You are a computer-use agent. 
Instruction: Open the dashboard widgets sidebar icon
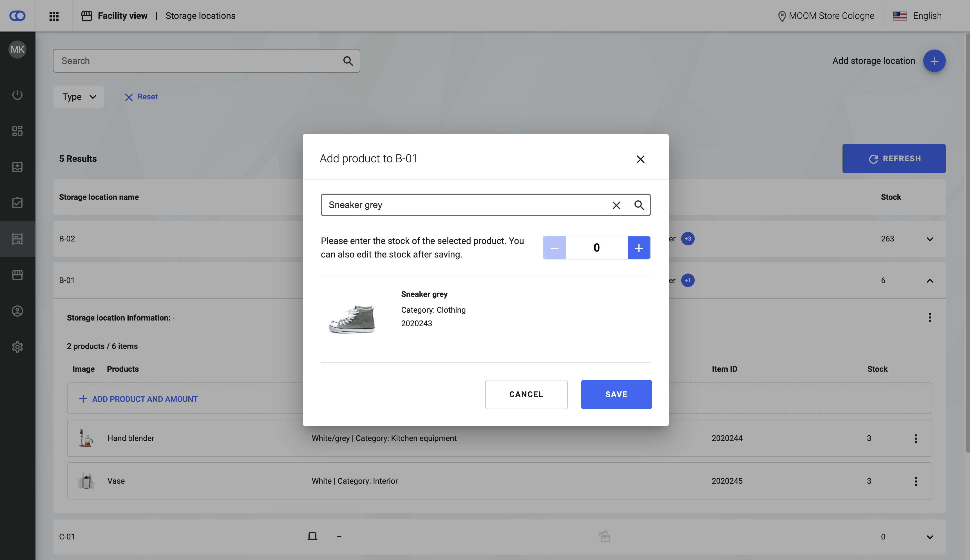click(x=17, y=131)
